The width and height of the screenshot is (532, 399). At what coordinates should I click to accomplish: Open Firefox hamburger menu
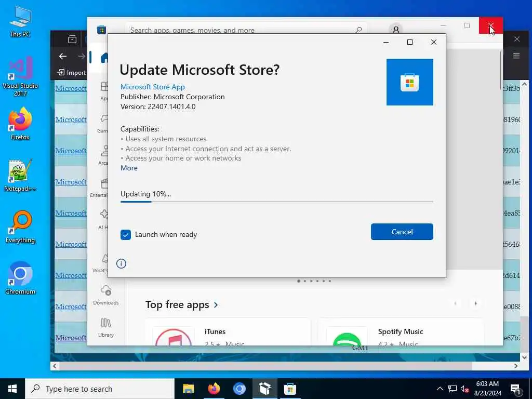click(x=516, y=56)
